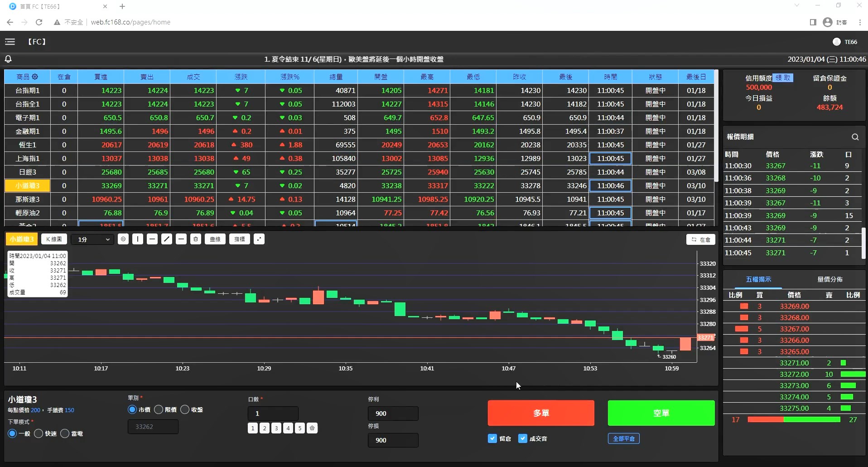
Task: Toggle browser side panel icon
Action: click(x=813, y=22)
